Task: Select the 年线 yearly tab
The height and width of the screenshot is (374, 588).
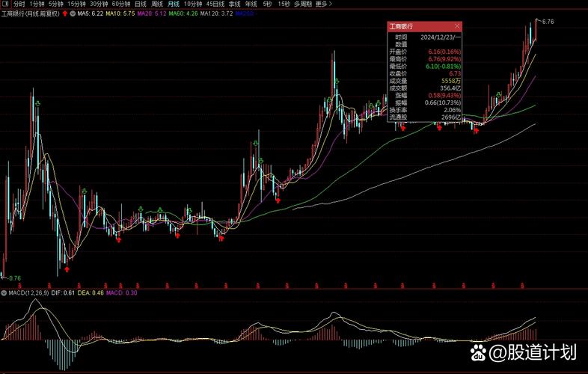Action: 251,4
